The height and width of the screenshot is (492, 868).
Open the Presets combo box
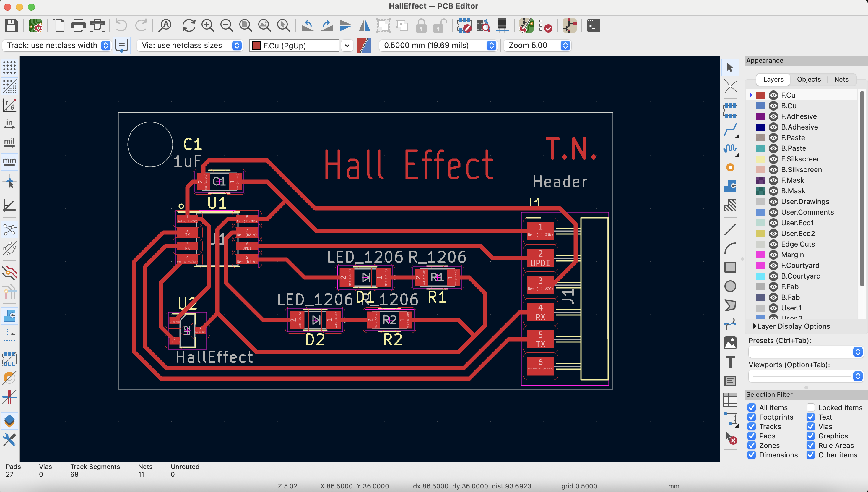[x=806, y=352]
